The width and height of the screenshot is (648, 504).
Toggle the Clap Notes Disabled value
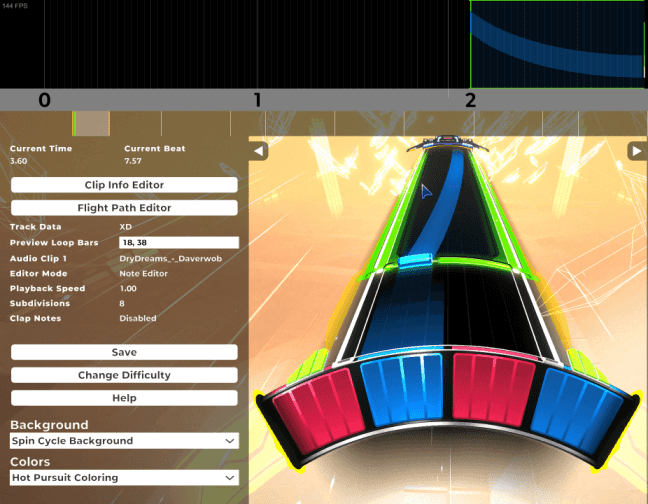[138, 319]
